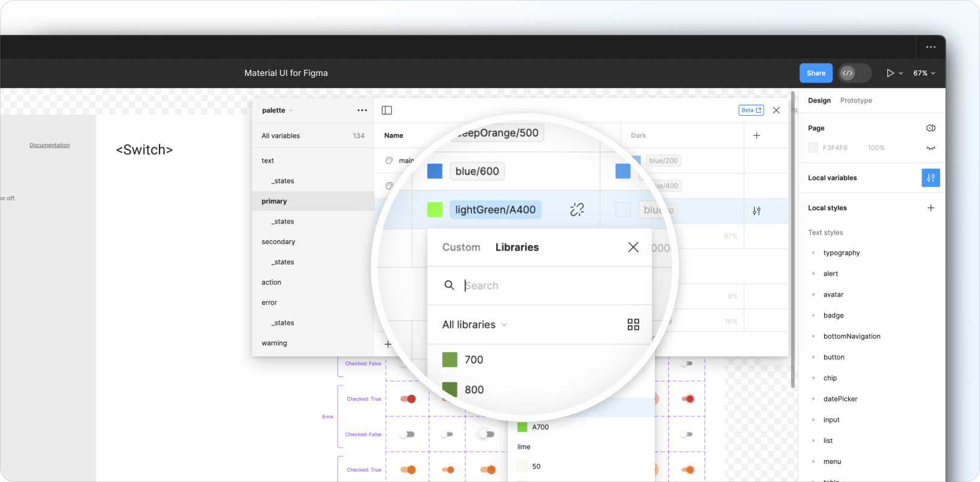
Task: Select the green 700 color swatch
Action: coord(450,360)
